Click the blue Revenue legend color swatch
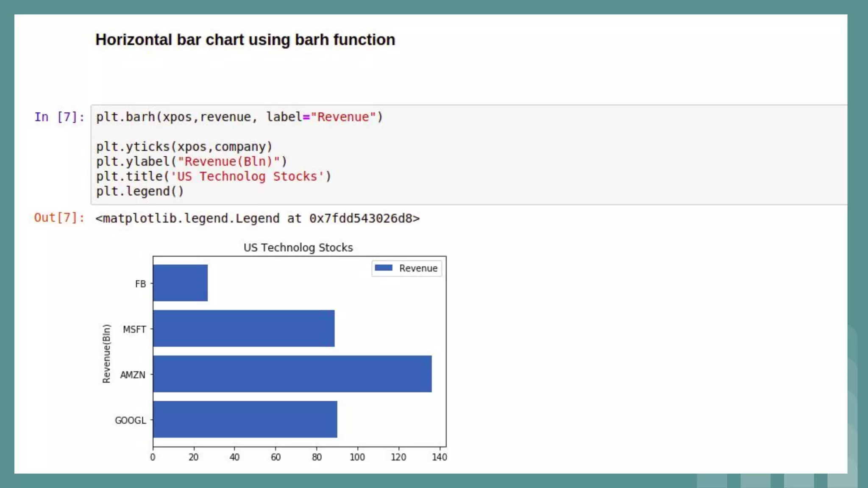The image size is (868, 488). [x=384, y=268]
